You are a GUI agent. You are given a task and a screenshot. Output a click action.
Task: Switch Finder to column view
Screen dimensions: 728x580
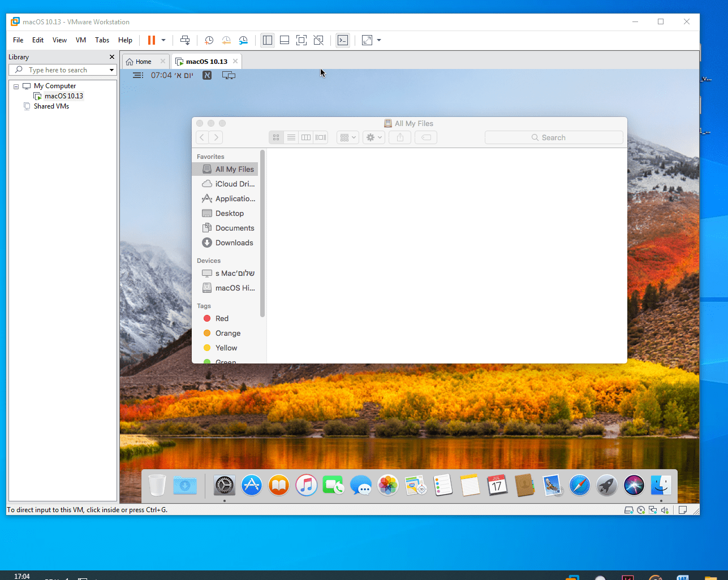point(306,137)
